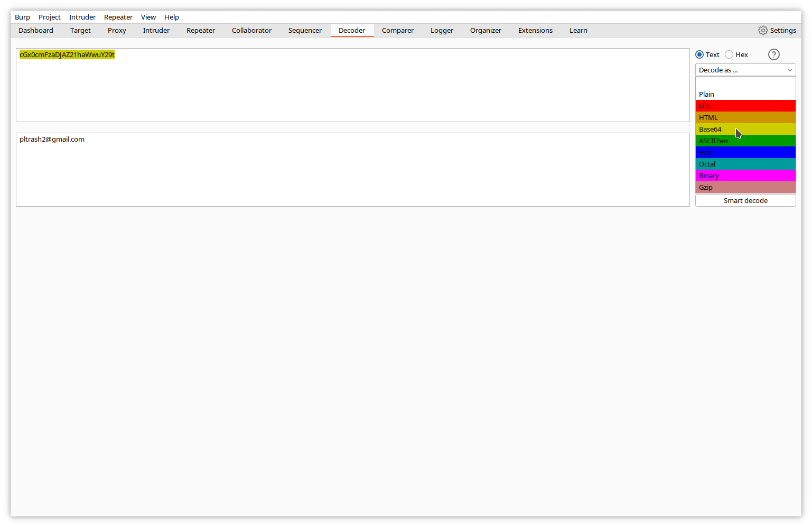Switch to the Comparer tab
Image resolution: width=812 pixels, height=527 pixels.
398,30
